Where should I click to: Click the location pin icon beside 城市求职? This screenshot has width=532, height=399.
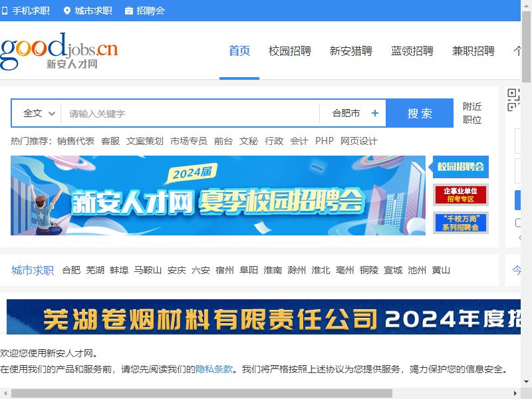pos(67,11)
